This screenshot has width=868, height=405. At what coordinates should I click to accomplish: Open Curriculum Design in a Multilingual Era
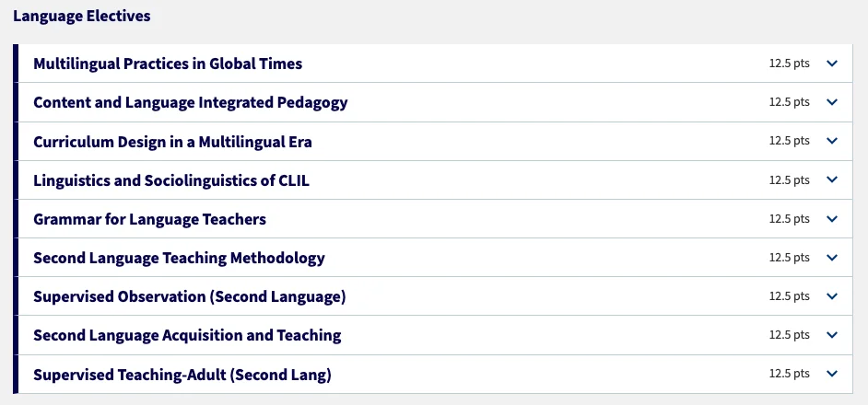pyautogui.click(x=172, y=142)
